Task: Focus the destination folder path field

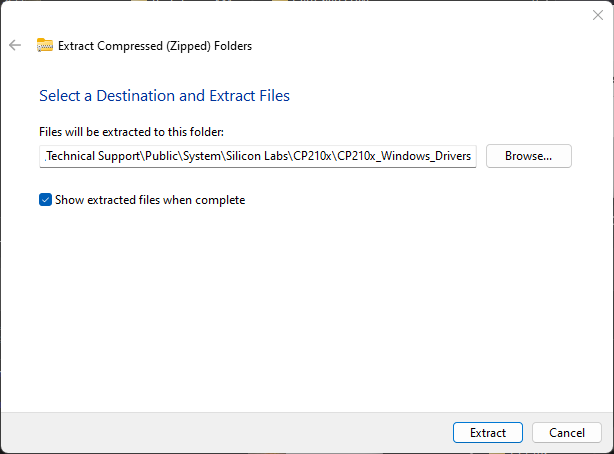Action: (x=258, y=156)
